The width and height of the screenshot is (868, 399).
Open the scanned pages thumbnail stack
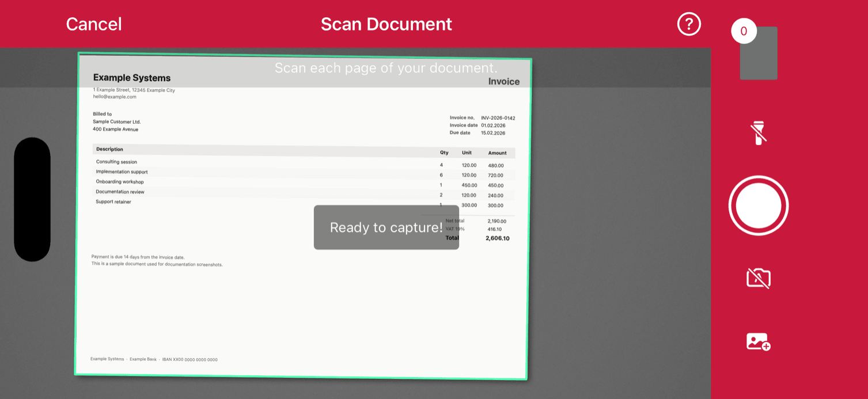click(x=759, y=53)
